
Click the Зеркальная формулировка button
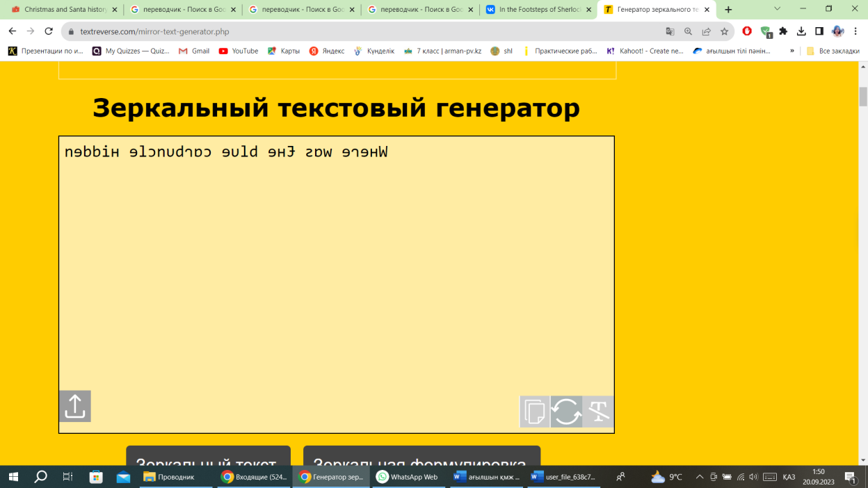point(421,457)
